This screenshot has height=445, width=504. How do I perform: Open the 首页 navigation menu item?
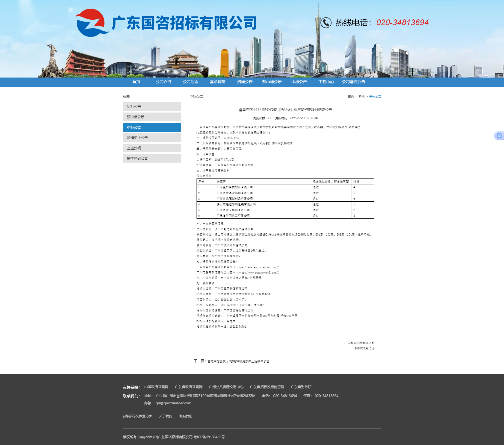(136, 82)
